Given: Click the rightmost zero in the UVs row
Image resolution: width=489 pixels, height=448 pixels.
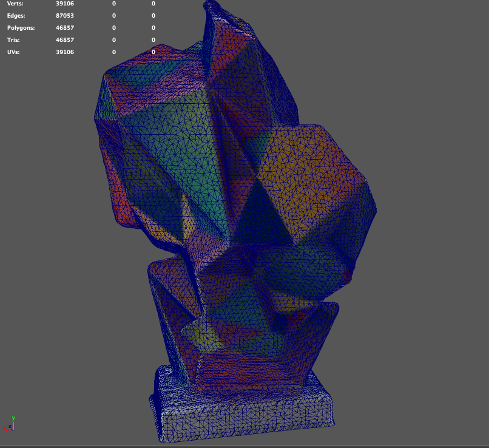Looking at the screenshot, I should 153,52.
